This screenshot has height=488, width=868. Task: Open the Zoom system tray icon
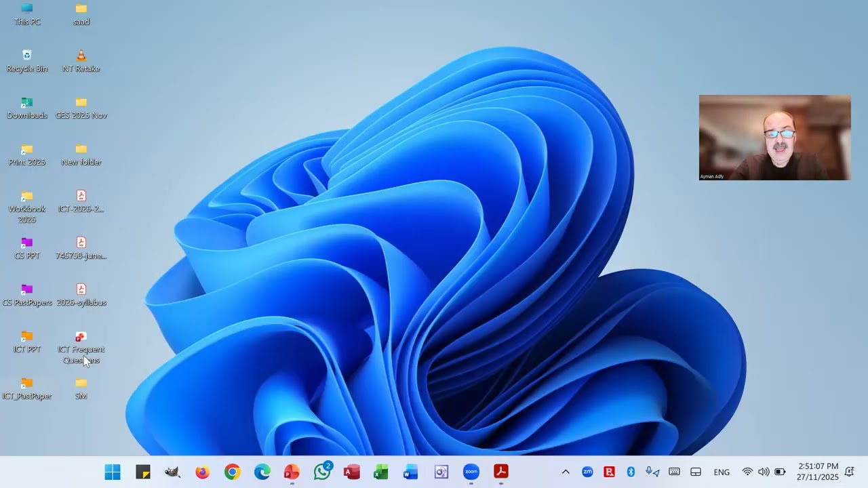pos(587,472)
